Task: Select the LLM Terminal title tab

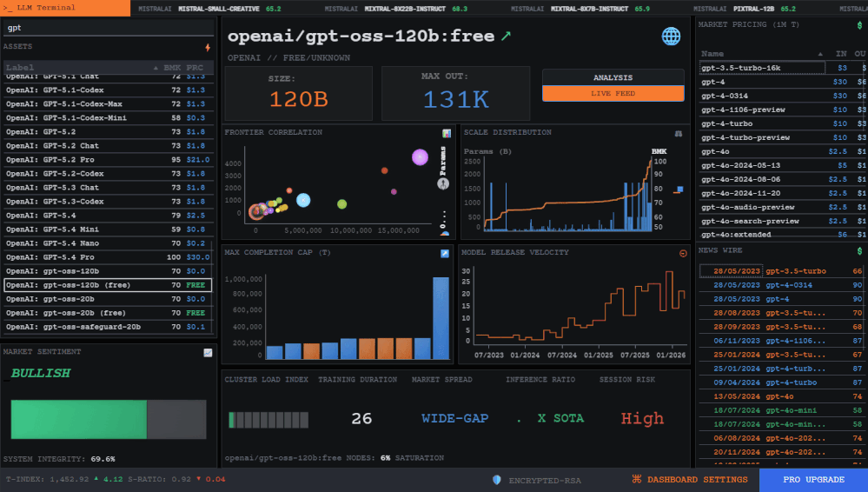Action: (65, 8)
